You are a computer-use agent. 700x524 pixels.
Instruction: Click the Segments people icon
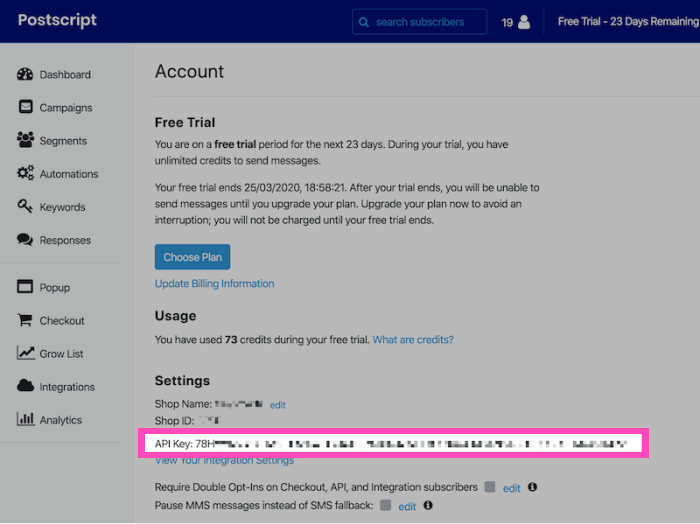click(25, 141)
